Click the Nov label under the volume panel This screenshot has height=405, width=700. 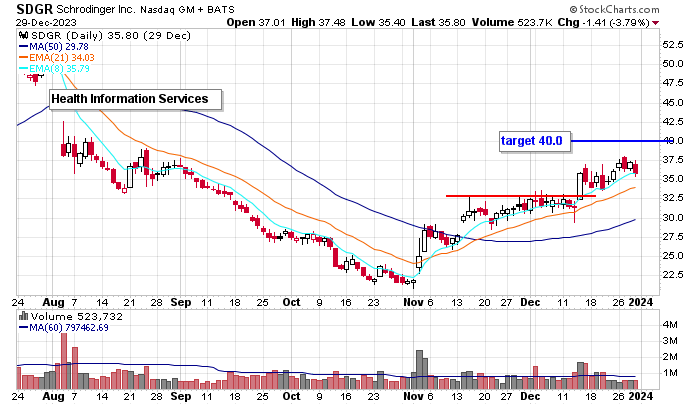[x=413, y=396]
